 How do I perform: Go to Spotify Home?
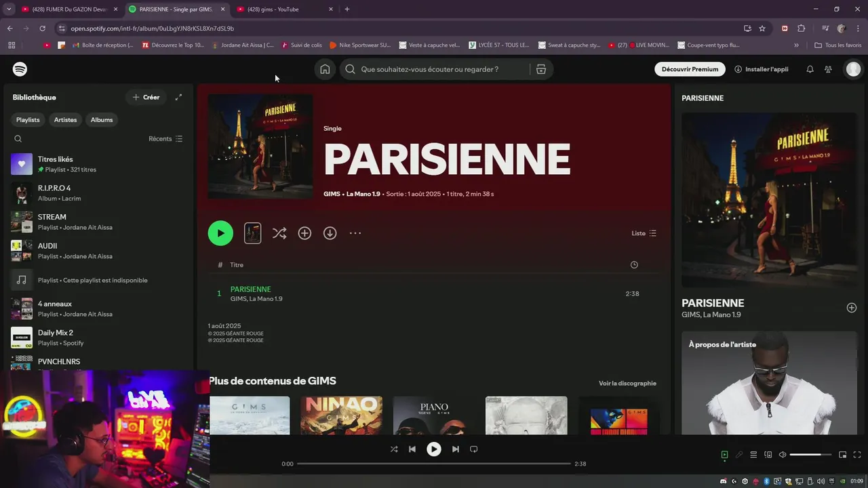point(325,69)
